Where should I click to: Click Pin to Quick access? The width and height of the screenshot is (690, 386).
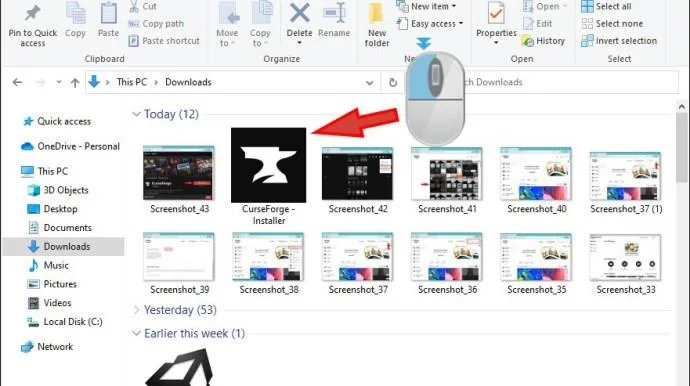33,26
